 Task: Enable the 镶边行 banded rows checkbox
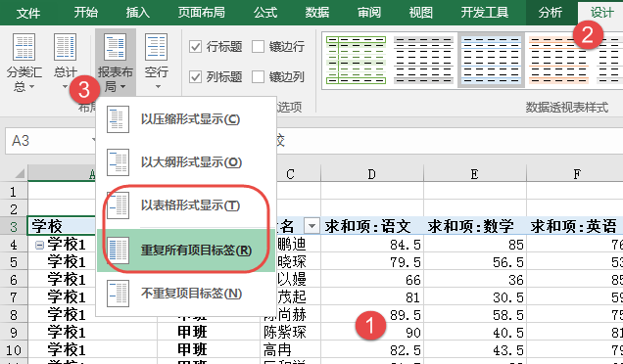[x=278, y=47]
